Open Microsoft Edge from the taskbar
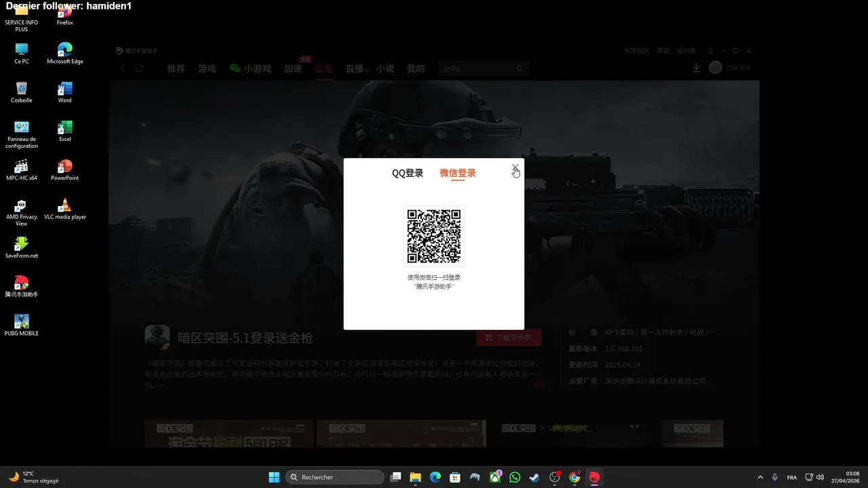The image size is (868, 488). coord(435,477)
